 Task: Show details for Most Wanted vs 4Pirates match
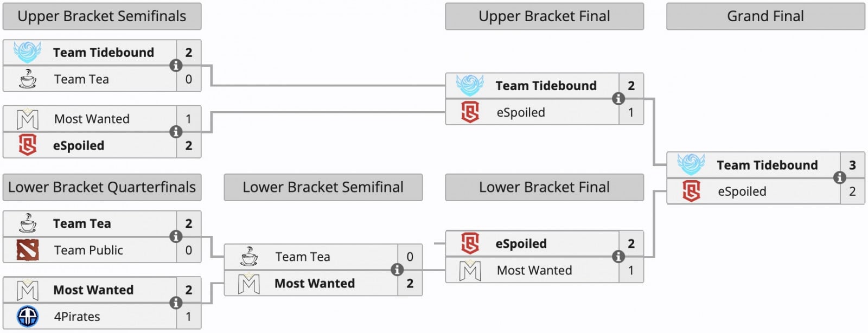point(176,303)
